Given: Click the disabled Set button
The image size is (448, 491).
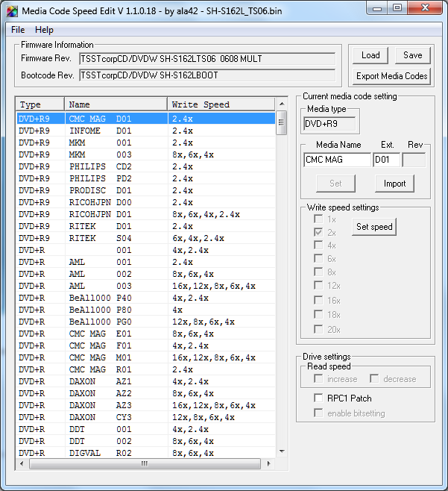Looking at the screenshot, I should [335, 184].
